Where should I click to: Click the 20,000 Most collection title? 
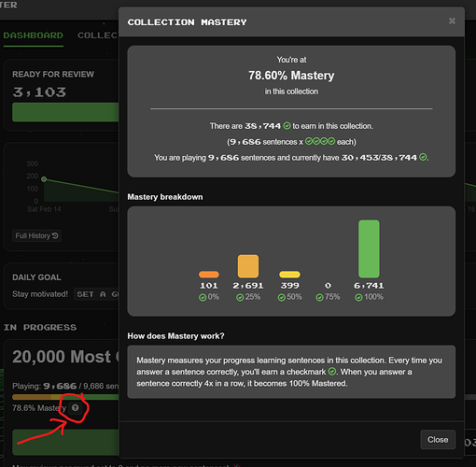coord(65,357)
